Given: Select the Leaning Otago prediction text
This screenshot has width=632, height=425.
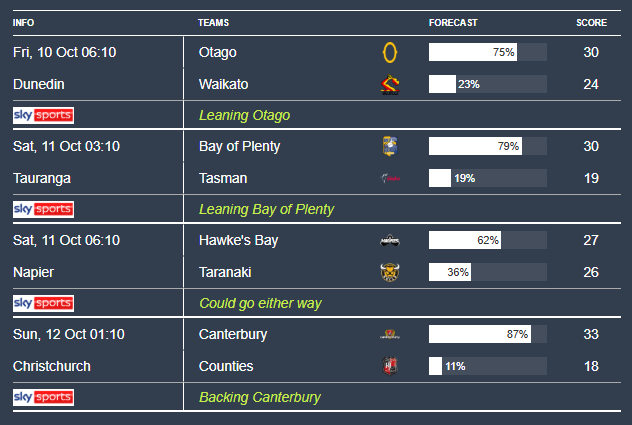Looking at the screenshot, I should [244, 116].
